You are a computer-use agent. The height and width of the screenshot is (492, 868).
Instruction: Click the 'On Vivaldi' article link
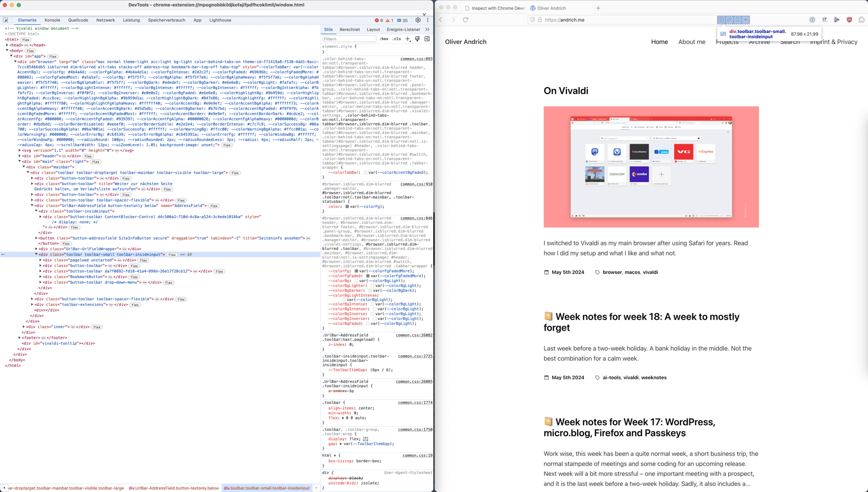566,90
